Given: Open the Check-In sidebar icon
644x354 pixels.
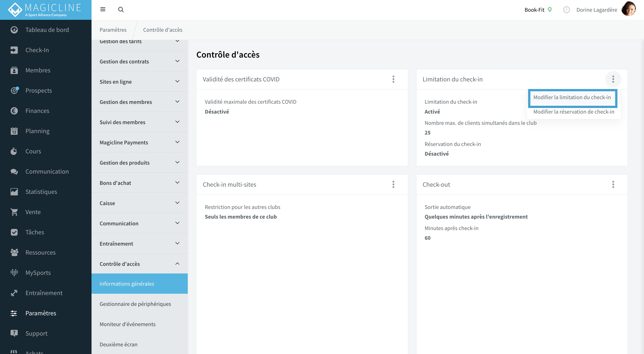Looking at the screenshot, I should pyautogui.click(x=14, y=50).
